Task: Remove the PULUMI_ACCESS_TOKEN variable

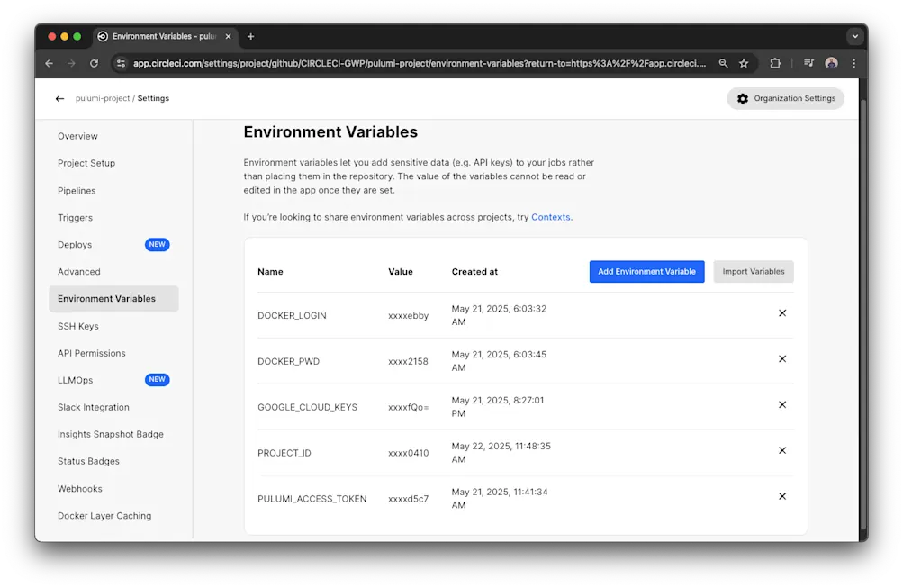Action: tap(781, 495)
